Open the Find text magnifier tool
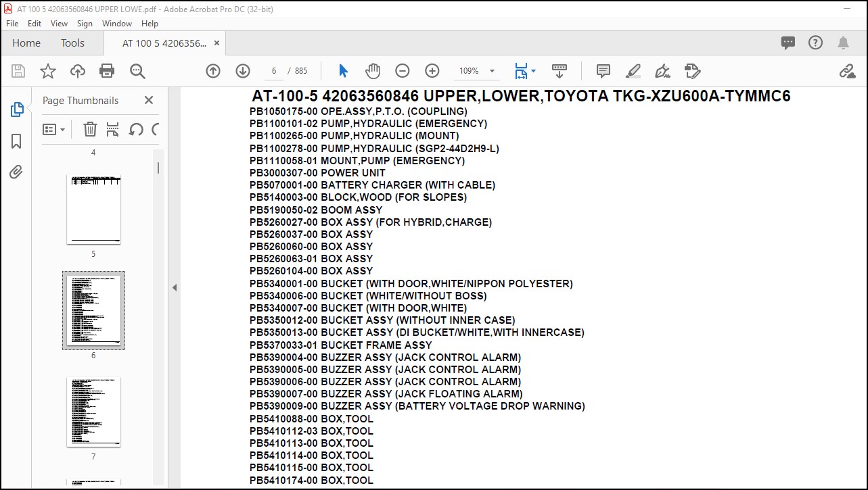Image resolution: width=868 pixels, height=490 pixels. coord(137,71)
